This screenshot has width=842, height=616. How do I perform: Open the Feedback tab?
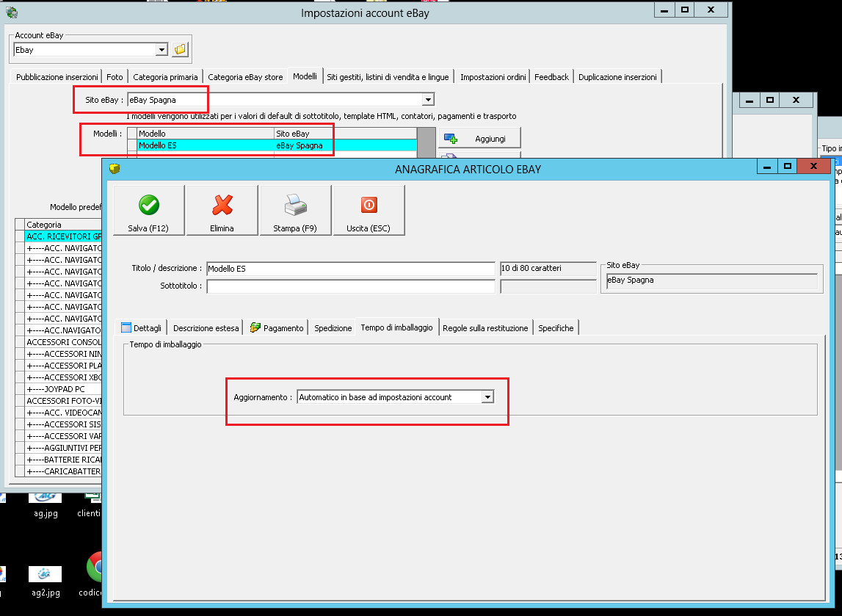coord(551,77)
